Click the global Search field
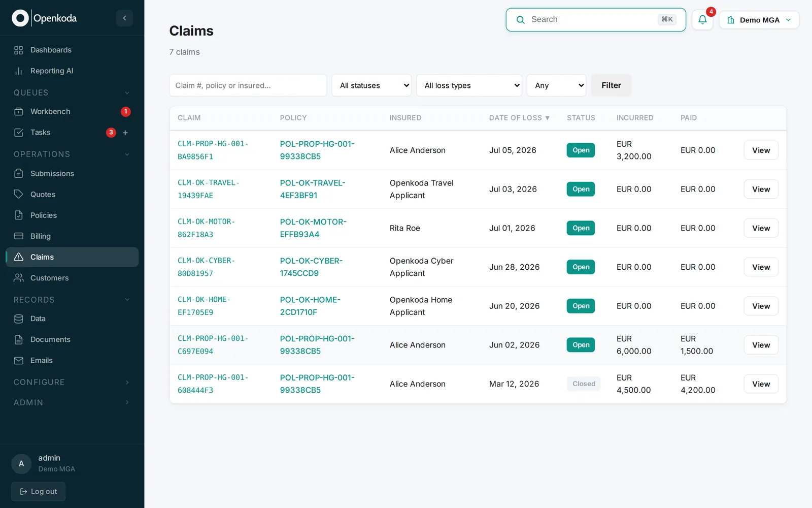Image resolution: width=812 pixels, height=508 pixels. (596, 20)
